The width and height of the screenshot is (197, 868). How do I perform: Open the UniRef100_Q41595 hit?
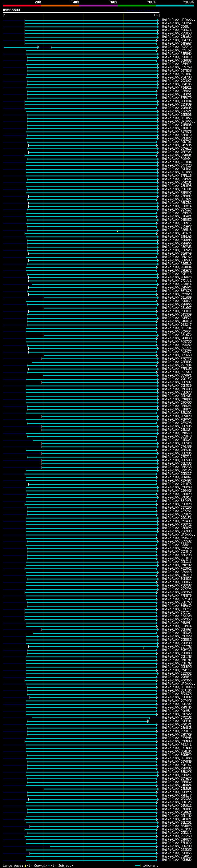[177, 145]
